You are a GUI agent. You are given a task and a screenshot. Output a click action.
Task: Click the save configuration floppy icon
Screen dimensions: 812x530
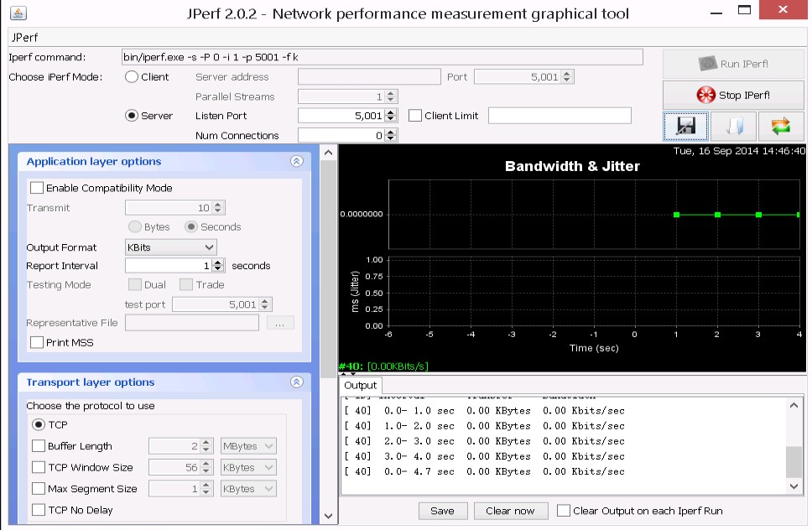click(x=685, y=127)
